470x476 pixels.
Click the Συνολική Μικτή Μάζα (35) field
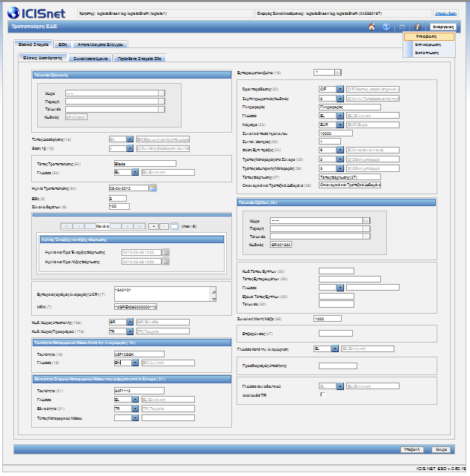[328, 319]
